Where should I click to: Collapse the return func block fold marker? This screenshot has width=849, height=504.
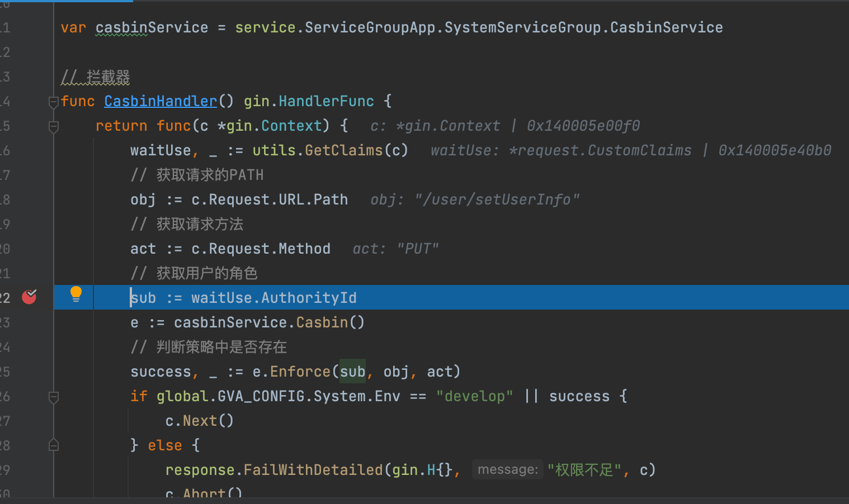click(54, 127)
